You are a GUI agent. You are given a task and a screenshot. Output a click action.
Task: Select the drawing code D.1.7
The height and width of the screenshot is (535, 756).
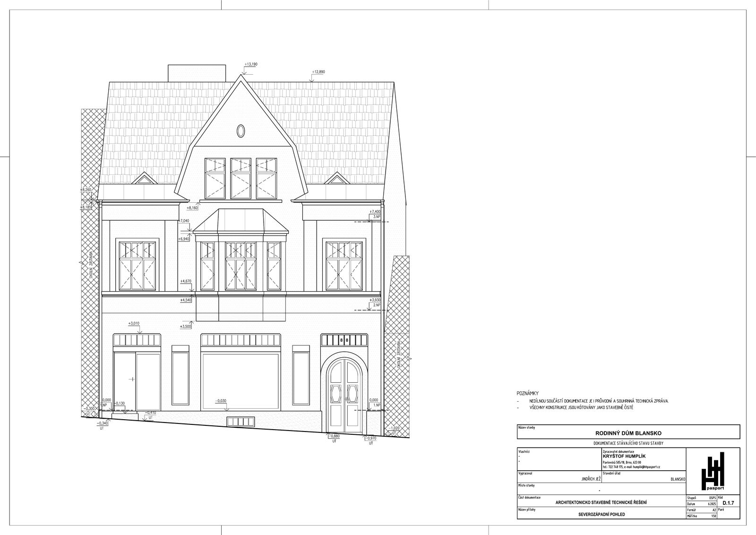728,504
